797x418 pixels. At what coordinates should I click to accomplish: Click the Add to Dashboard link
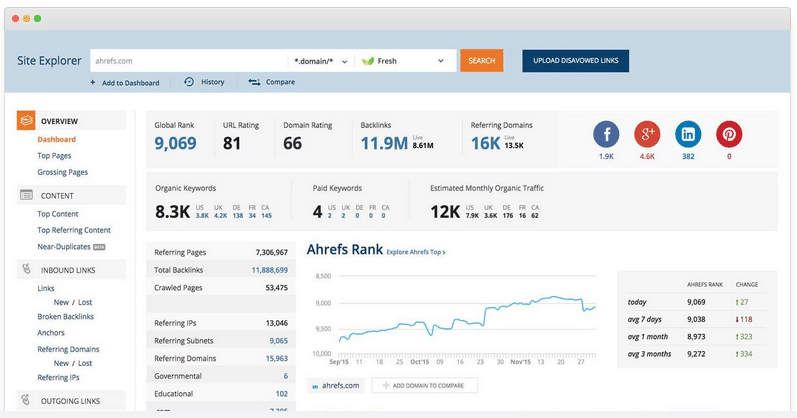click(x=130, y=83)
